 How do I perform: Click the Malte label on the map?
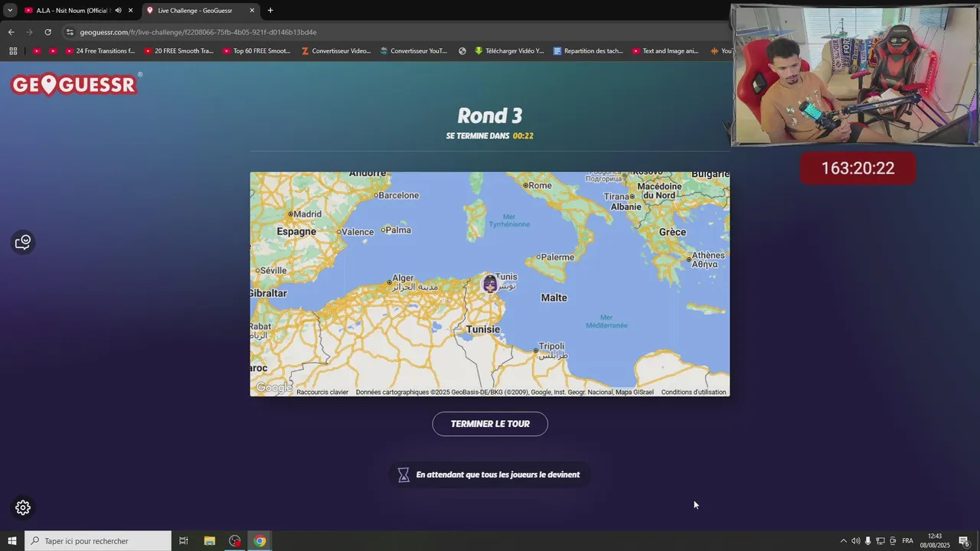(554, 298)
